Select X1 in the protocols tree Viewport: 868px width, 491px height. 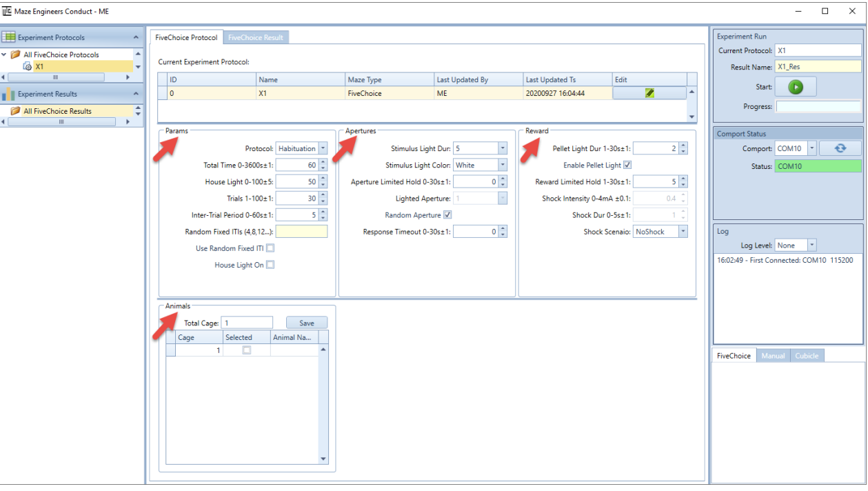(39, 67)
